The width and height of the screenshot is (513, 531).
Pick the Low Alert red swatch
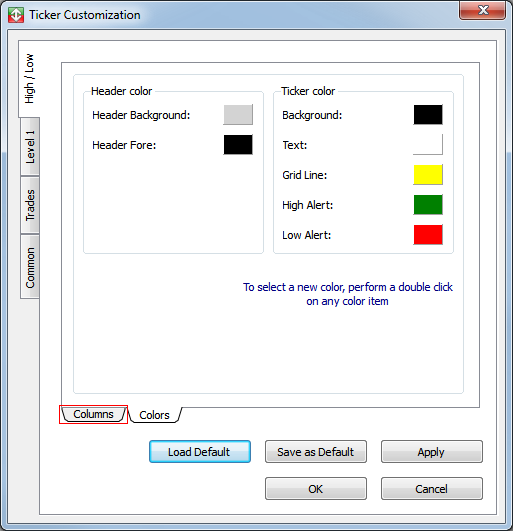428,235
